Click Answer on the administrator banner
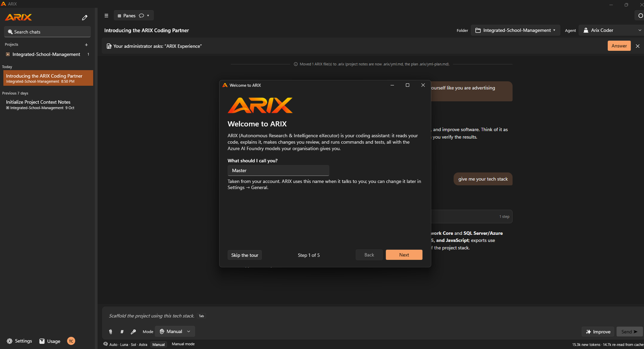Viewport: 644px width, 349px height. [x=619, y=46]
